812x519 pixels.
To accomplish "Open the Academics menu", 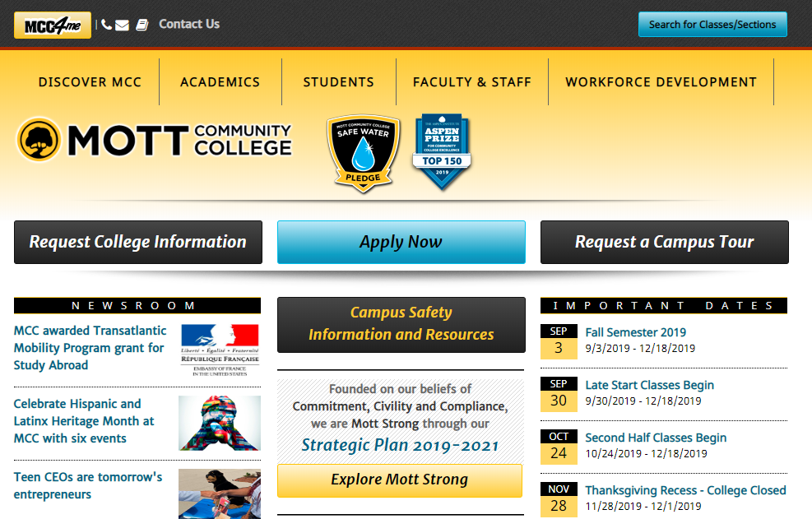I will point(220,81).
